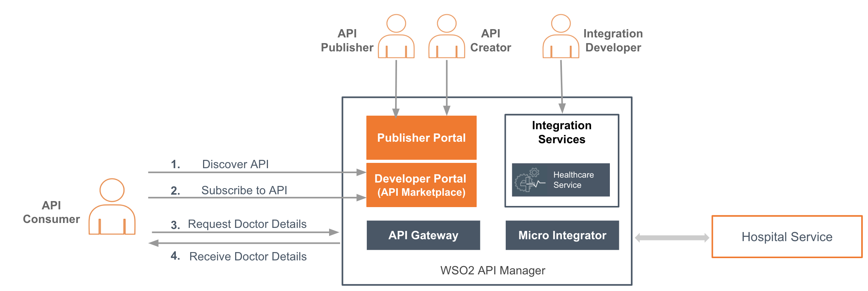Open the Developer Portal (API Marketplace) box
Screen dimensions: 868x291
(x=421, y=185)
